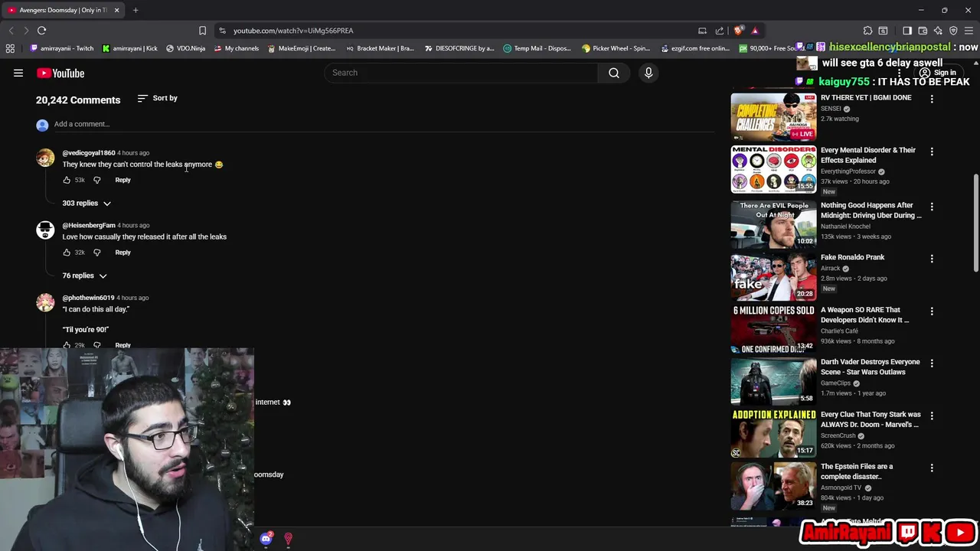Open the Temp Mail bookmark
The height and width of the screenshot is (551, 980).
pyautogui.click(x=537, y=48)
